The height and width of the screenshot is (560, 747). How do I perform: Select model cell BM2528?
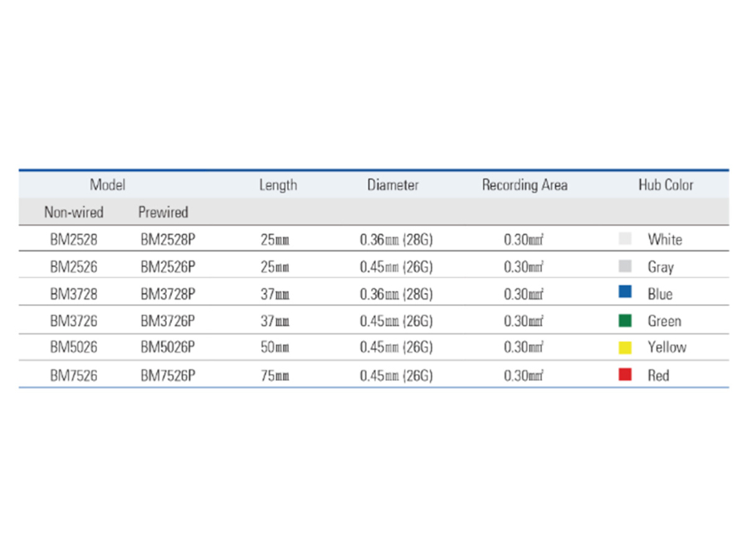74,239
